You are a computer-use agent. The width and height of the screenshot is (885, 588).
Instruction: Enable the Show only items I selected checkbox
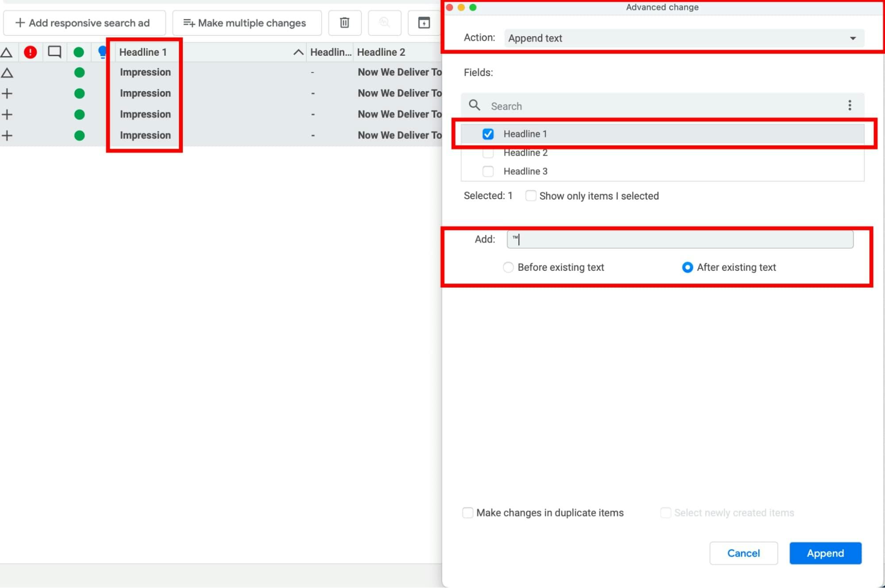531,196
